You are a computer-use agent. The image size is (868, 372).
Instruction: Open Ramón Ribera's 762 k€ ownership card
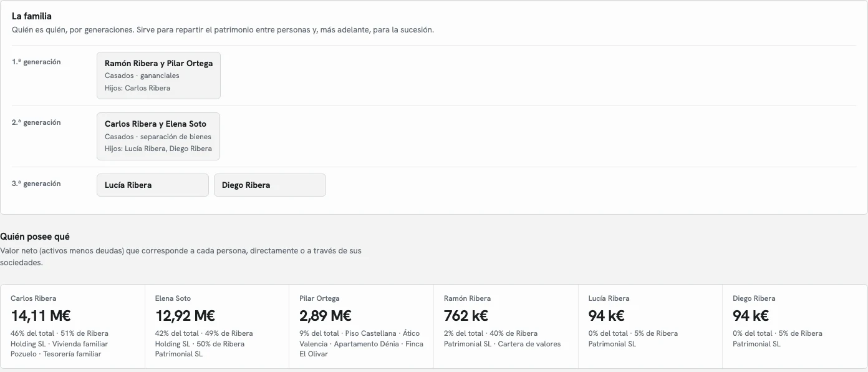(x=506, y=326)
